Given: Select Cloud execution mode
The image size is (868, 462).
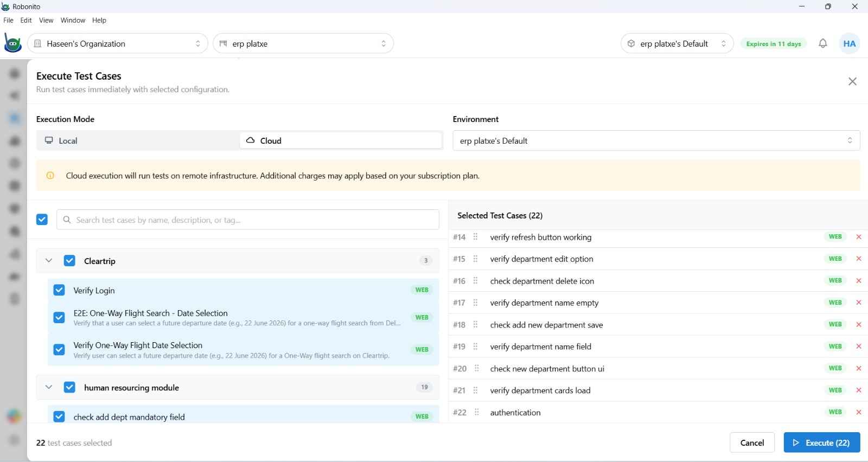Looking at the screenshot, I should [x=341, y=140].
